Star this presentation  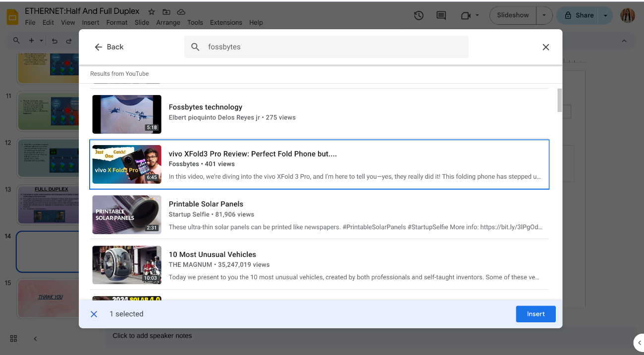(x=151, y=11)
